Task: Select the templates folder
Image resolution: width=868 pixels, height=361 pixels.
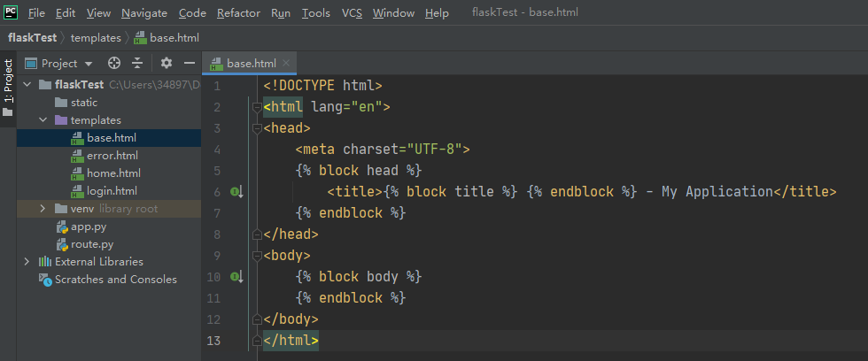Action: click(x=109, y=120)
